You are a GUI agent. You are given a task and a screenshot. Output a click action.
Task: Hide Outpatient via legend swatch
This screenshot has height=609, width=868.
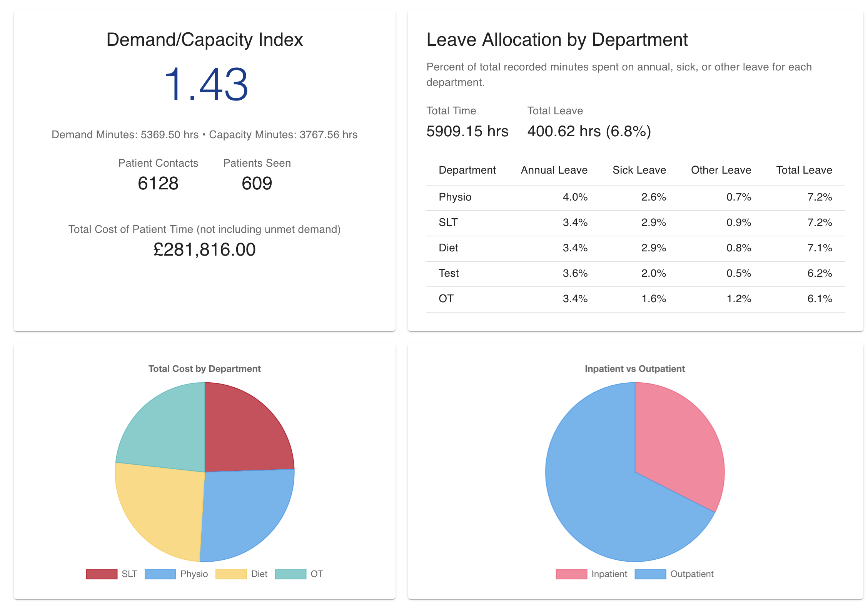click(650, 574)
